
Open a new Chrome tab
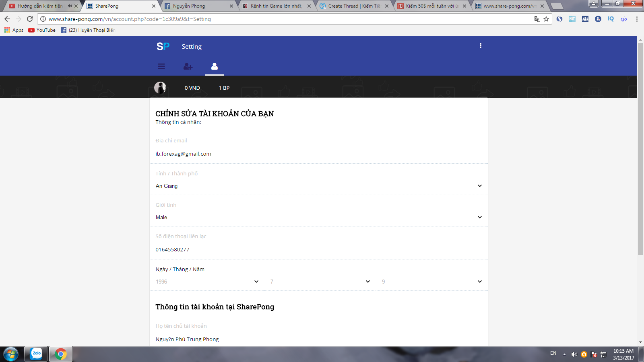pos(557,6)
